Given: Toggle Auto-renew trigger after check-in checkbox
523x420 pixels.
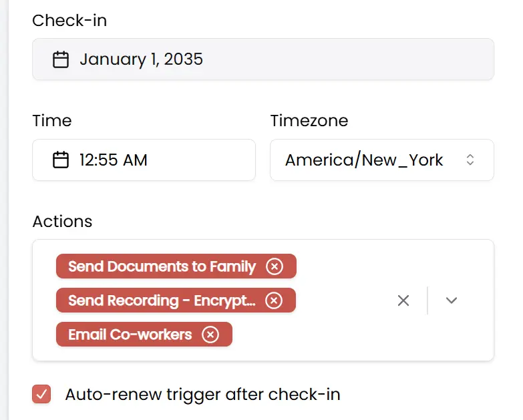Looking at the screenshot, I should point(41,394).
